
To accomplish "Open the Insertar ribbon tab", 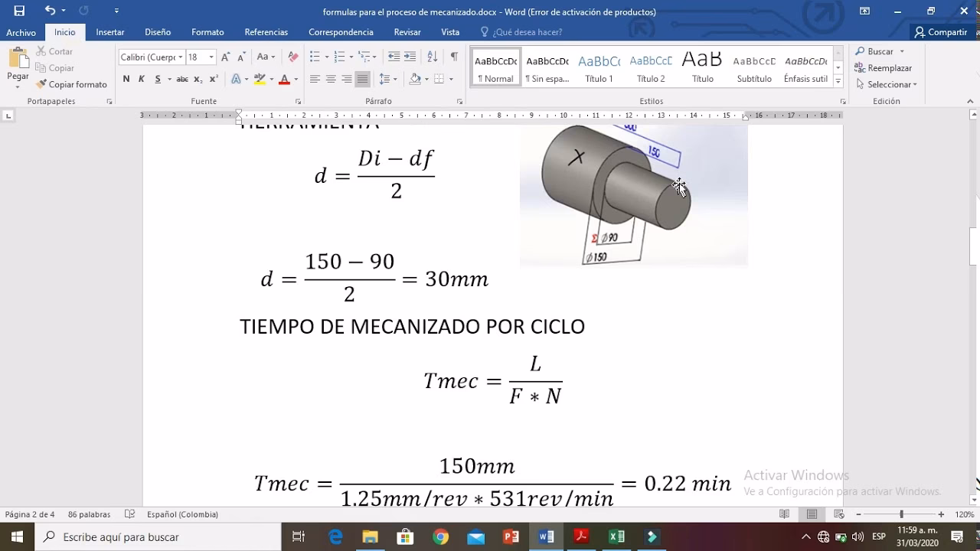I will (x=109, y=32).
